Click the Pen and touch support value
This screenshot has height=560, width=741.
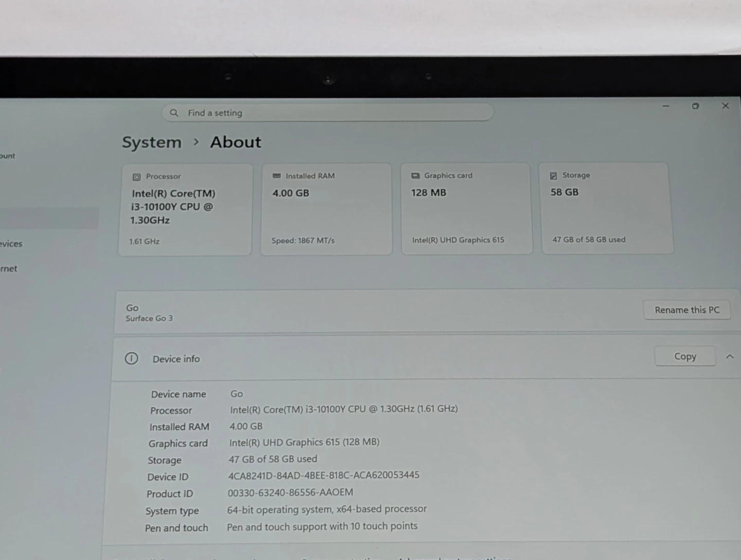(x=322, y=527)
